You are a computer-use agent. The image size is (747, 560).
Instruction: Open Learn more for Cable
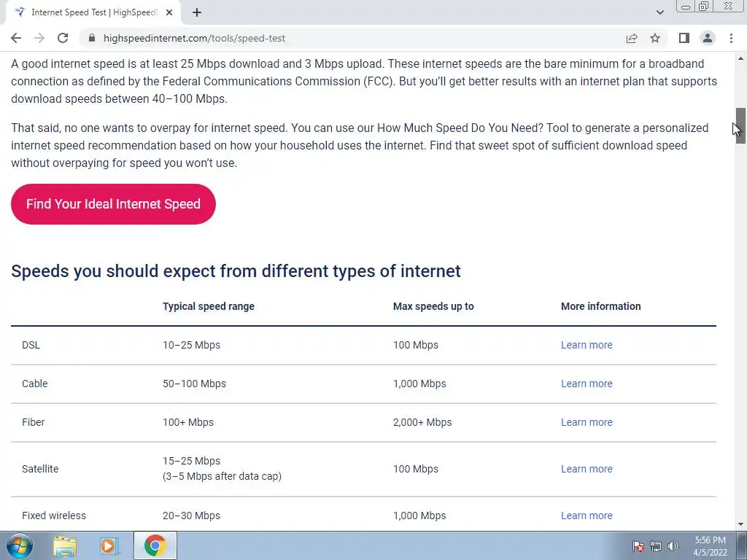587,384
